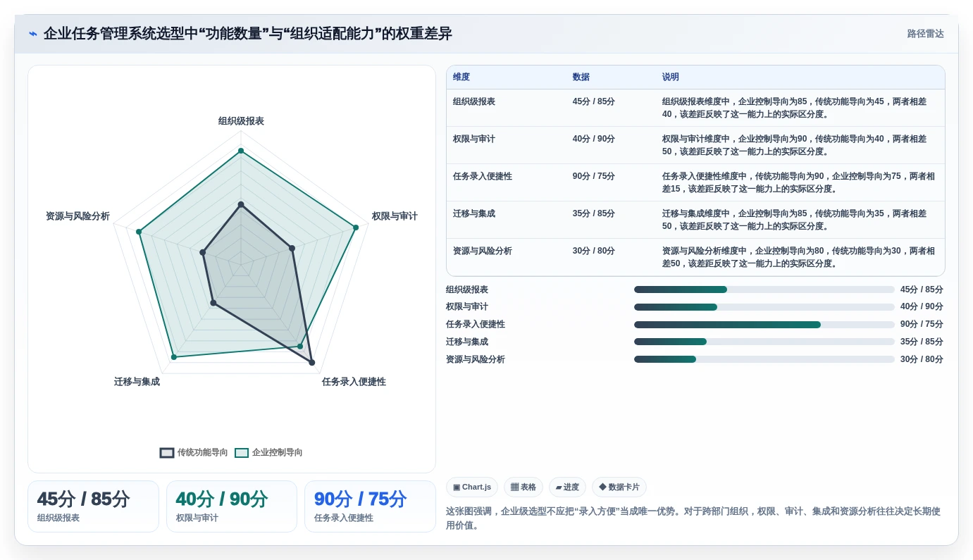This screenshot has height=560, width=973.
Task: Select the 组织级报表 table row label
Action: [474, 101]
